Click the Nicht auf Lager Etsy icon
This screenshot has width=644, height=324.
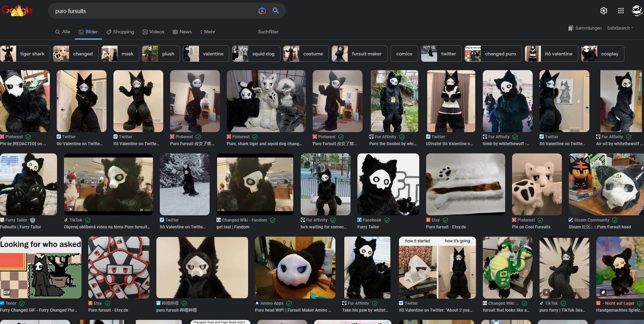pos(598,303)
